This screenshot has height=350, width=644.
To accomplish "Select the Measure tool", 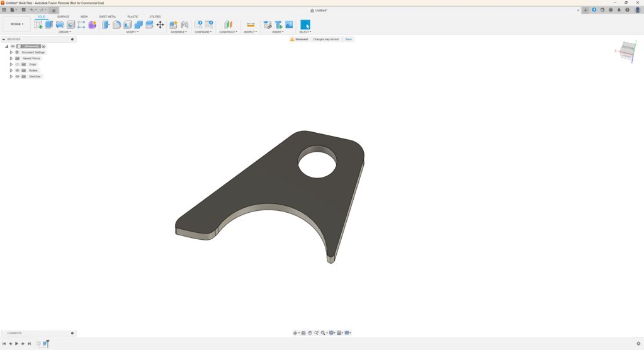I will pos(251,25).
